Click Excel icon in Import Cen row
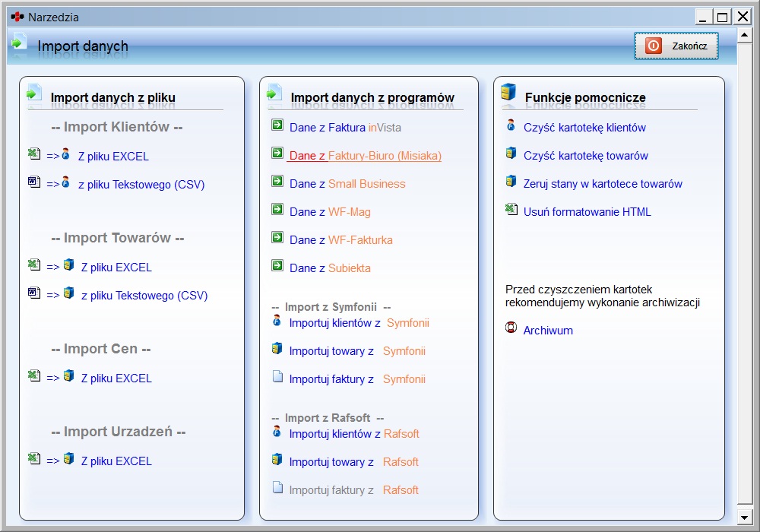The width and height of the screenshot is (760, 532). pos(34,376)
